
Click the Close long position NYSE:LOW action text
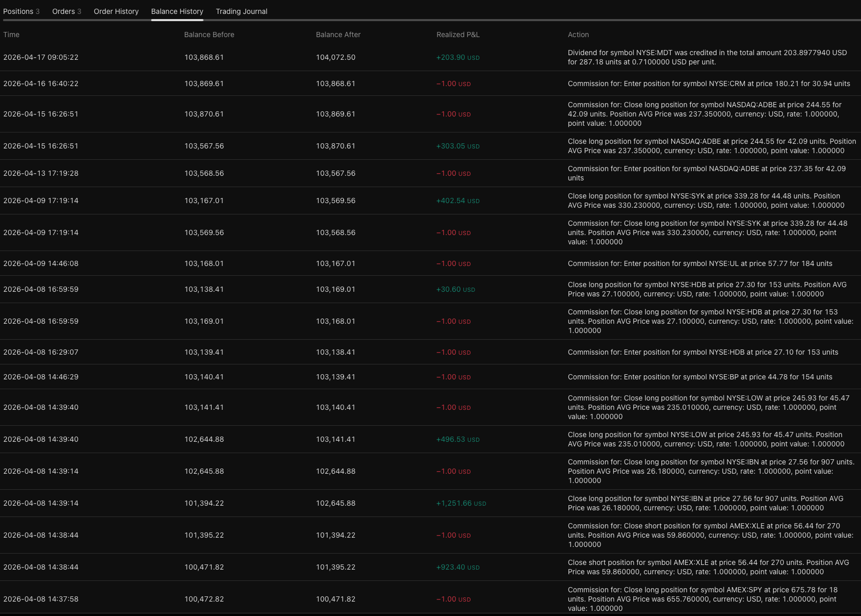(706, 439)
